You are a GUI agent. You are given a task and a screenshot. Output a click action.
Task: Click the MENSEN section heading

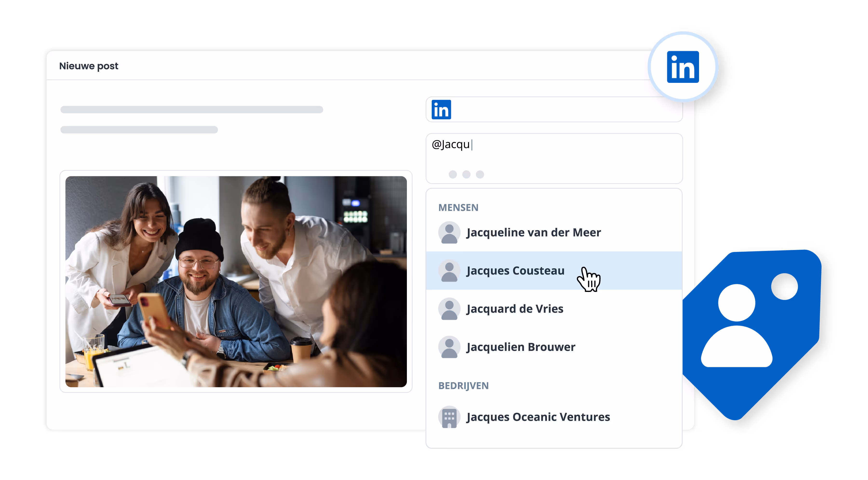tap(458, 208)
